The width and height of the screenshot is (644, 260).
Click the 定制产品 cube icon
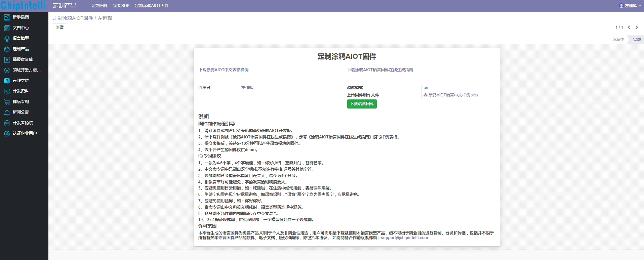point(7,49)
